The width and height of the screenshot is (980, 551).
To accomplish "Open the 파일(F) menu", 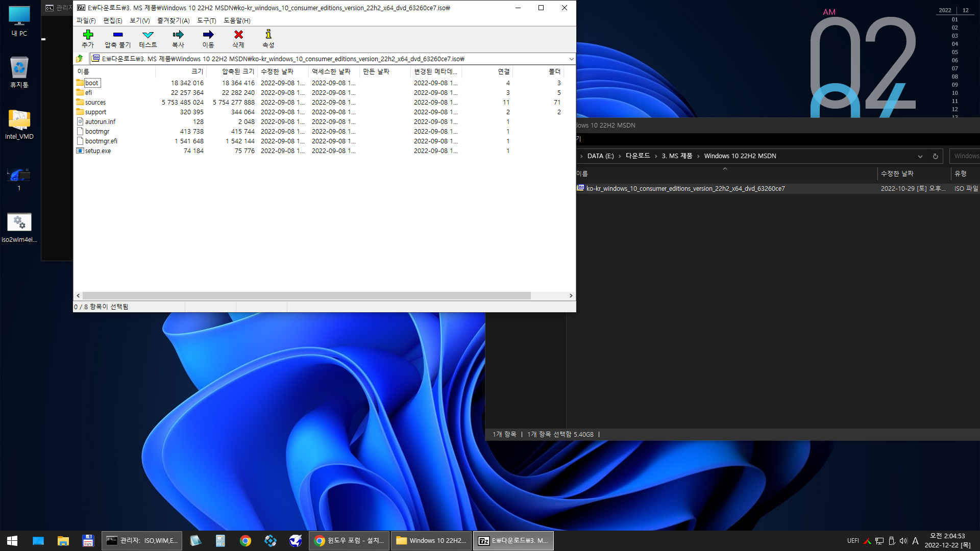I will coord(86,20).
